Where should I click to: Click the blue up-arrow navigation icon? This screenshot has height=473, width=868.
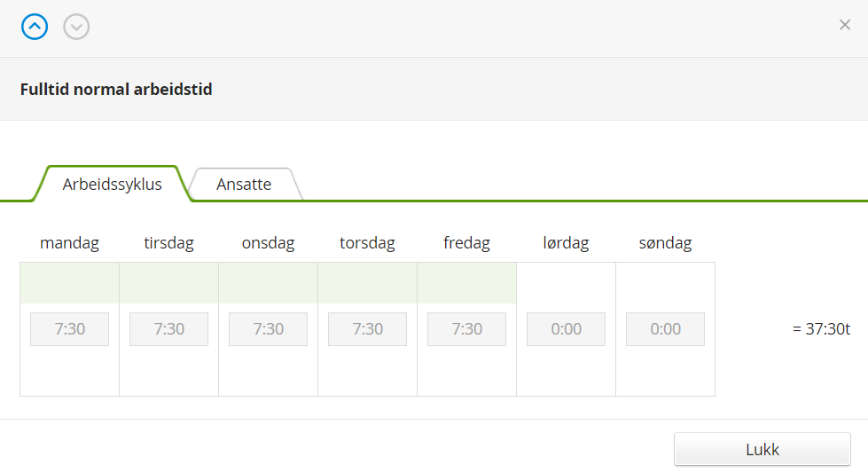(x=35, y=27)
